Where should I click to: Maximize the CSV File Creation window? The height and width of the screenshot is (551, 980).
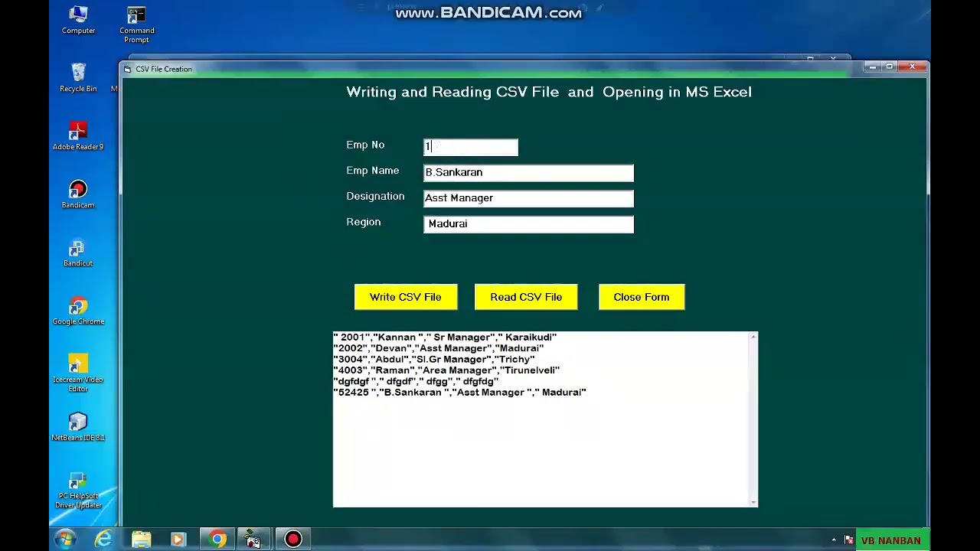tap(890, 67)
